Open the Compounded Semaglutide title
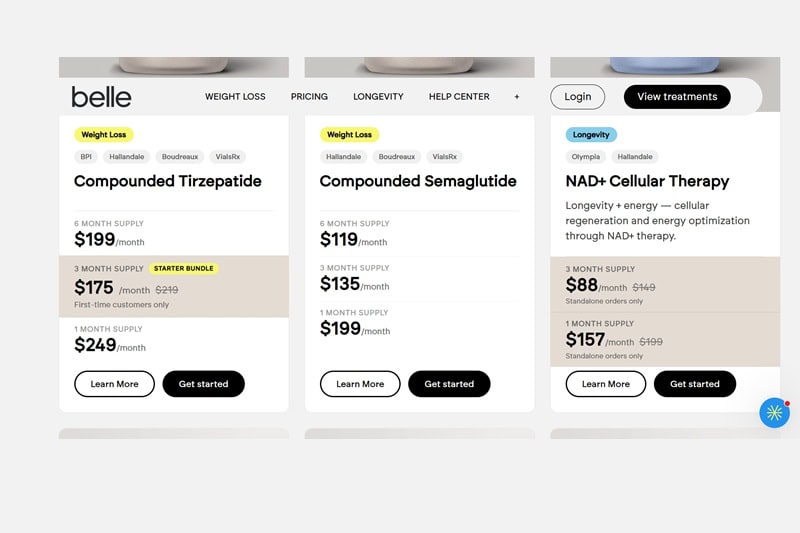This screenshot has width=800, height=533. pyautogui.click(x=418, y=181)
